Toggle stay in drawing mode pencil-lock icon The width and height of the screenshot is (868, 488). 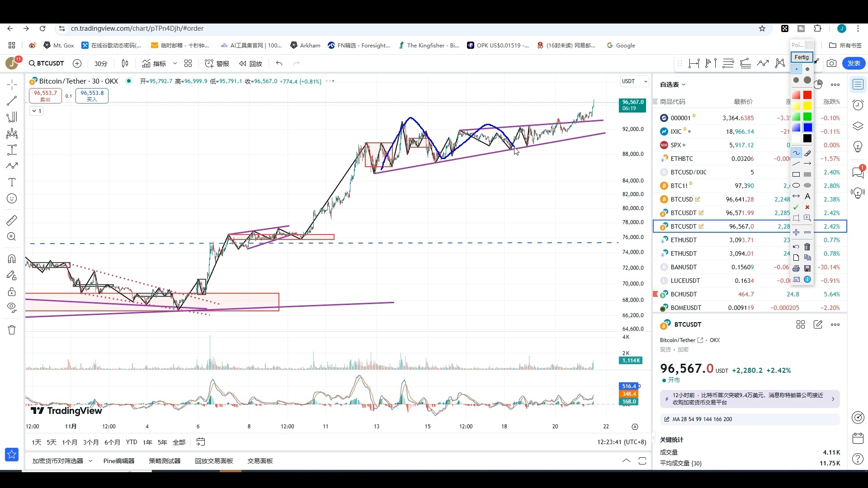point(12,275)
